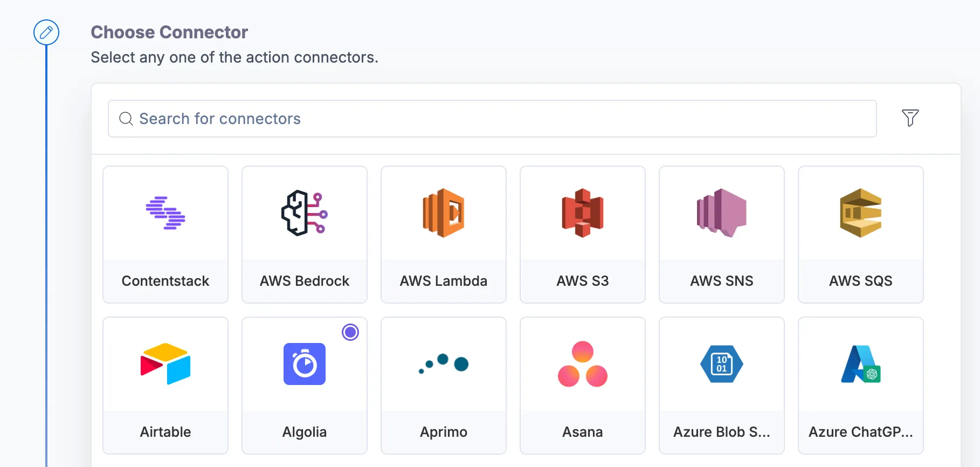Screen dimensions: 980x467
Task: Click the AWS SNS label
Action: tap(722, 281)
